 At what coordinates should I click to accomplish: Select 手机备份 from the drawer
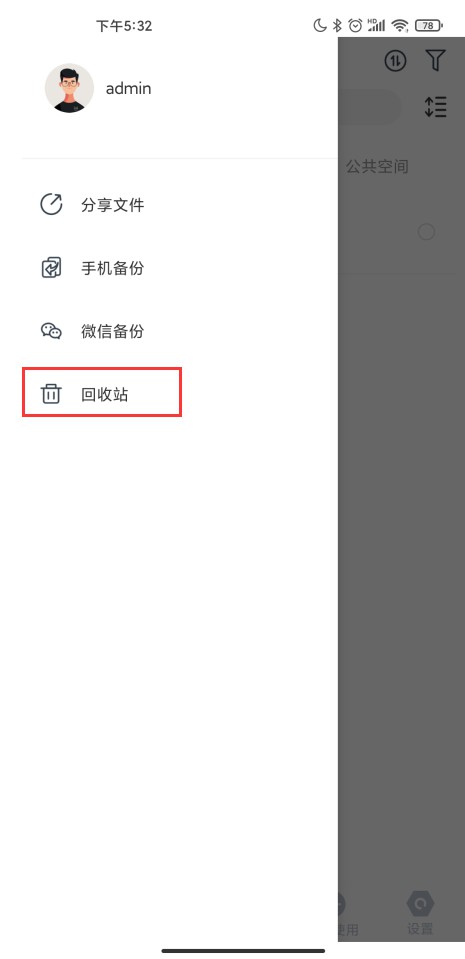coord(113,268)
